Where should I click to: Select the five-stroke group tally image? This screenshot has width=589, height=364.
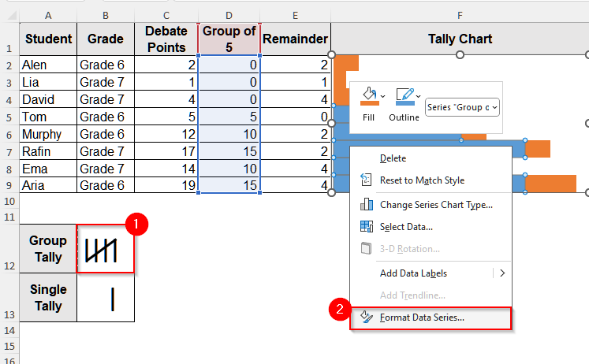click(101, 251)
